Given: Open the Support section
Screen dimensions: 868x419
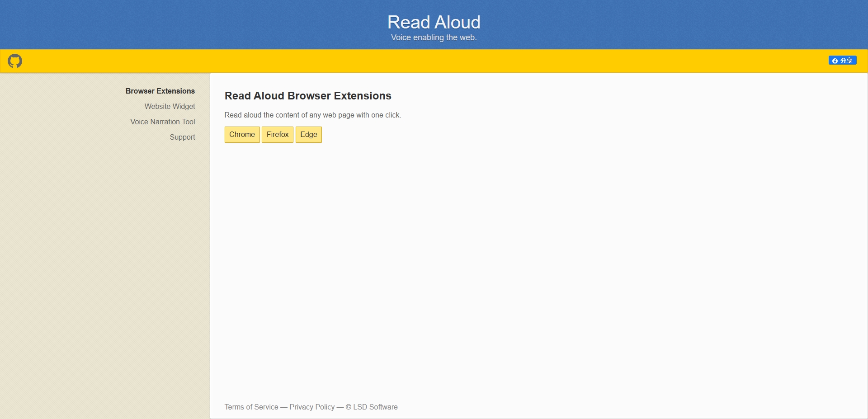Looking at the screenshot, I should tap(182, 137).
